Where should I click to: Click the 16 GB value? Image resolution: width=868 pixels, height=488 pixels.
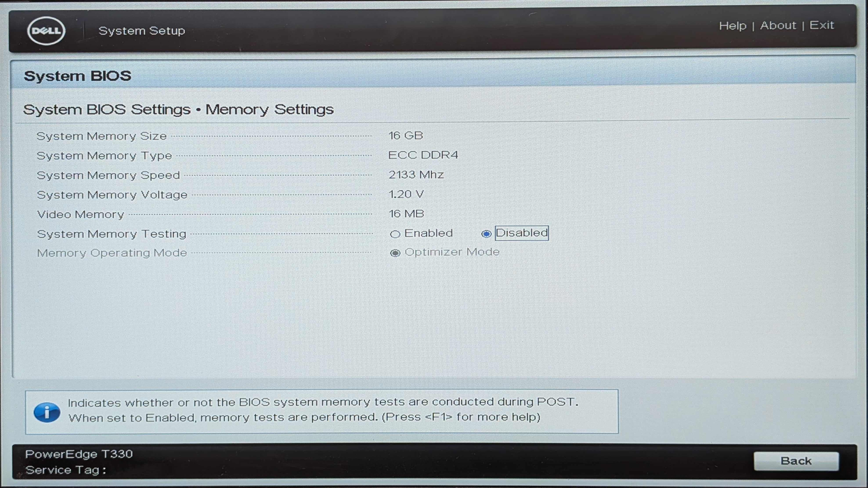pyautogui.click(x=406, y=136)
